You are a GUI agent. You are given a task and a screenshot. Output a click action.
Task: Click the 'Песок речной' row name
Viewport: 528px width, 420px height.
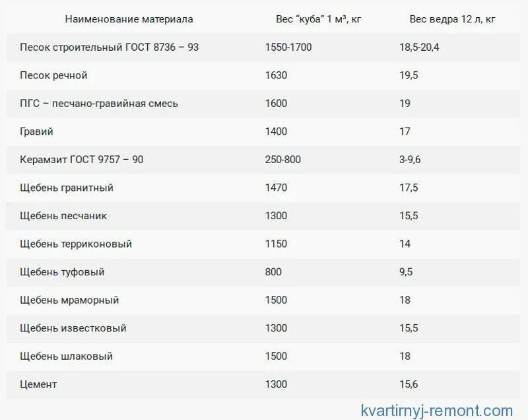[53, 75]
